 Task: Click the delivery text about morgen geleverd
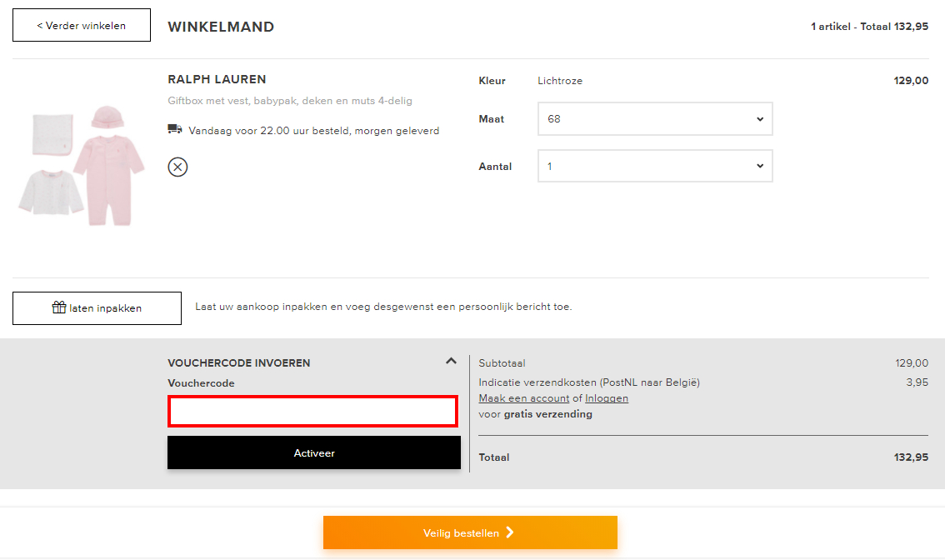click(313, 131)
